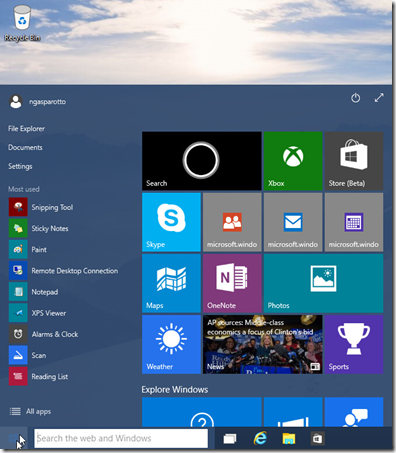The image size is (396, 453).
Task: Expand the All apps list
Action: pyautogui.click(x=30, y=411)
